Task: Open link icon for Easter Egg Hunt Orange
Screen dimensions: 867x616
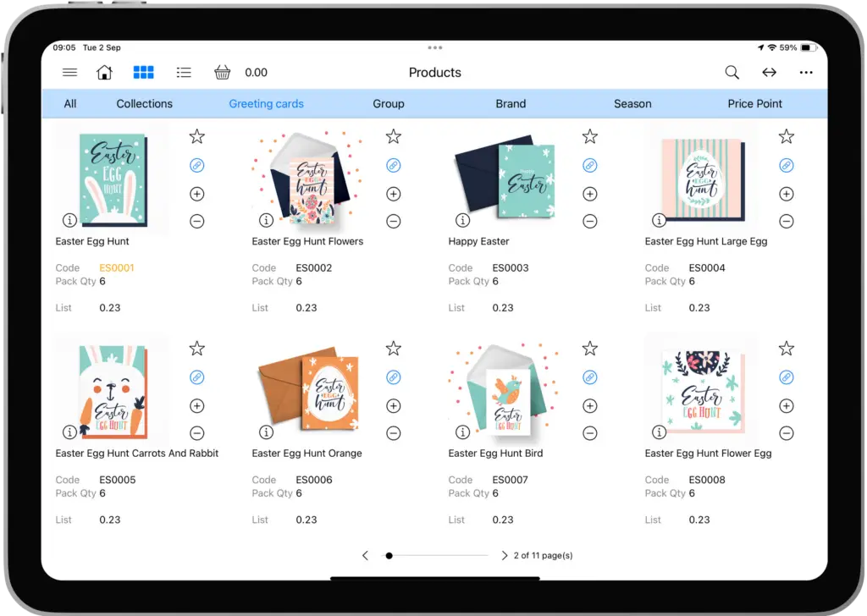Action: click(x=393, y=377)
